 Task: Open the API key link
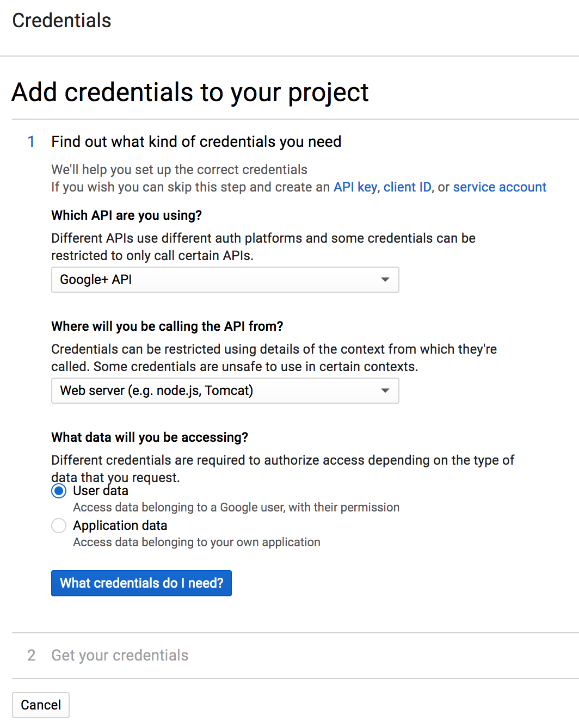355,187
